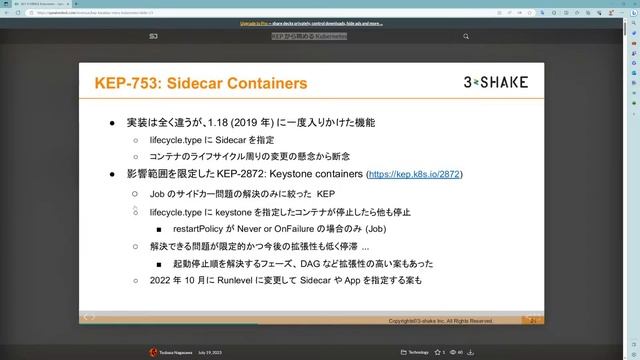Star this deck at the bottom bar
This screenshot has height=360, width=640.
(x=438, y=352)
